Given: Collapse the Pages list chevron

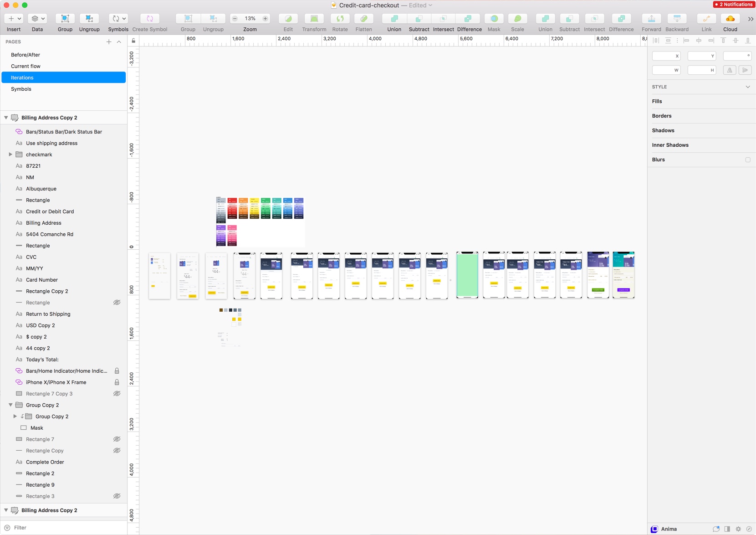Looking at the screenshot, I should (119, 42).
